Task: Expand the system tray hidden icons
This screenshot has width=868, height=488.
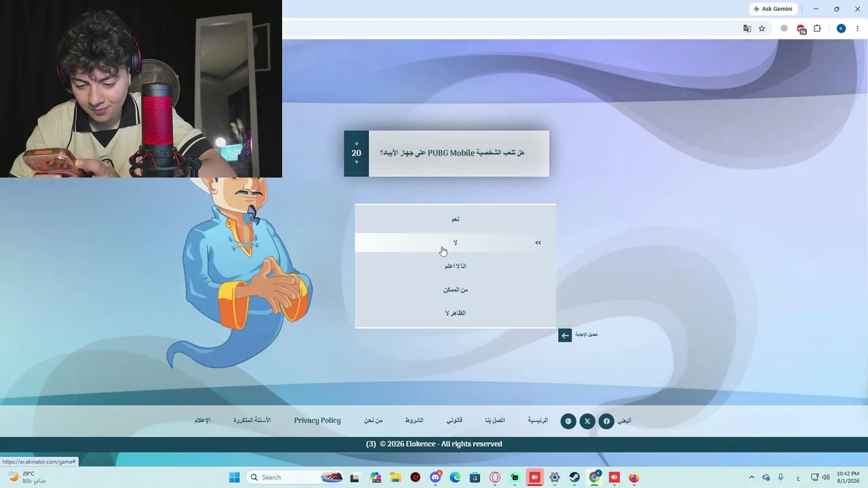Action: 751,477
